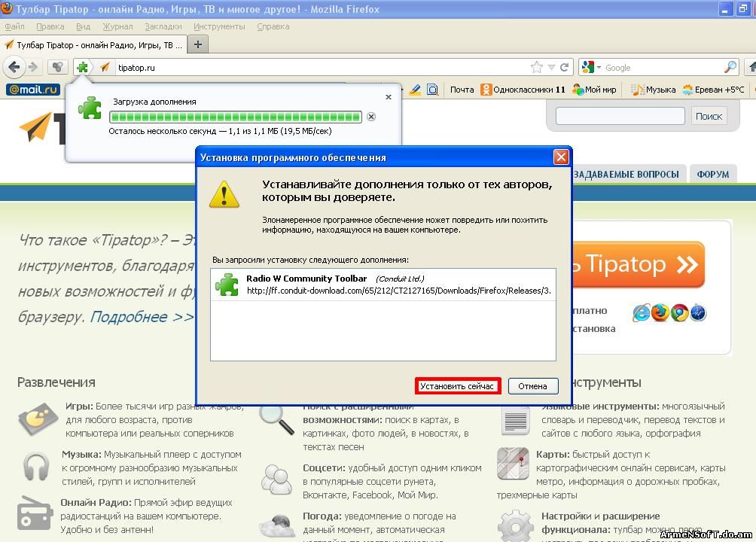The image size is (756, 542).
Task: Click the Firefox back arrow button
Action: coord(14,67)
